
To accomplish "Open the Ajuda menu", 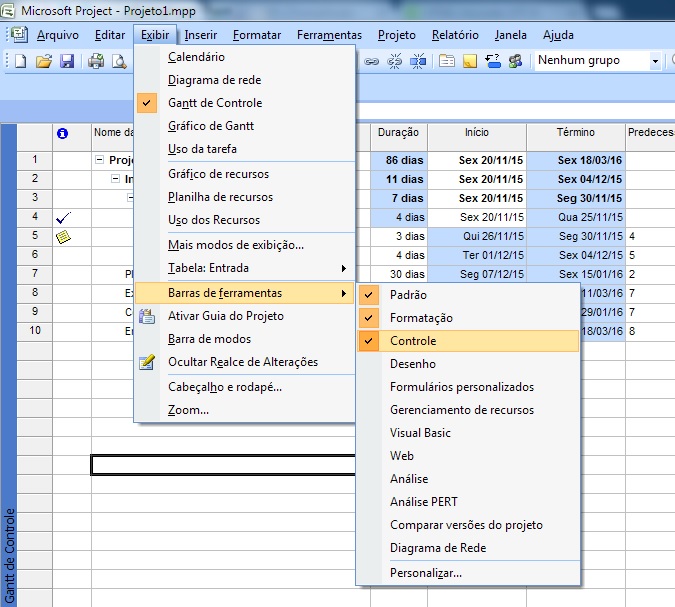I will 558,35.
